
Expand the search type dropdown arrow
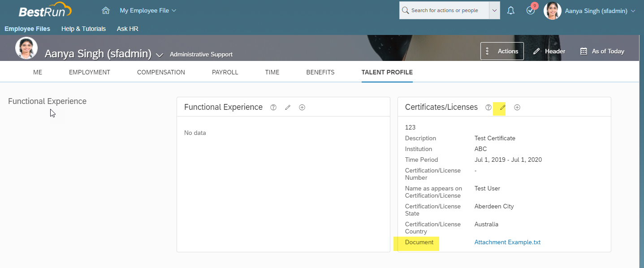tap(494, 10)
